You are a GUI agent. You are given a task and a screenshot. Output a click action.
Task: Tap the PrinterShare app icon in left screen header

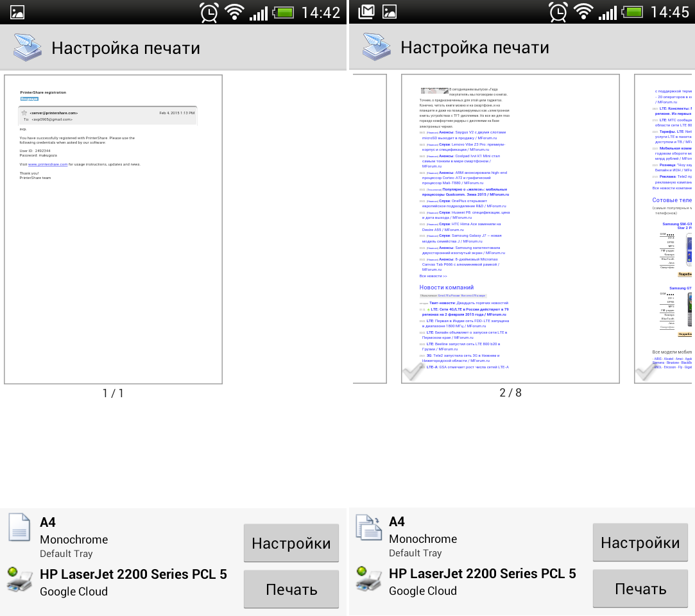[26, 47]
